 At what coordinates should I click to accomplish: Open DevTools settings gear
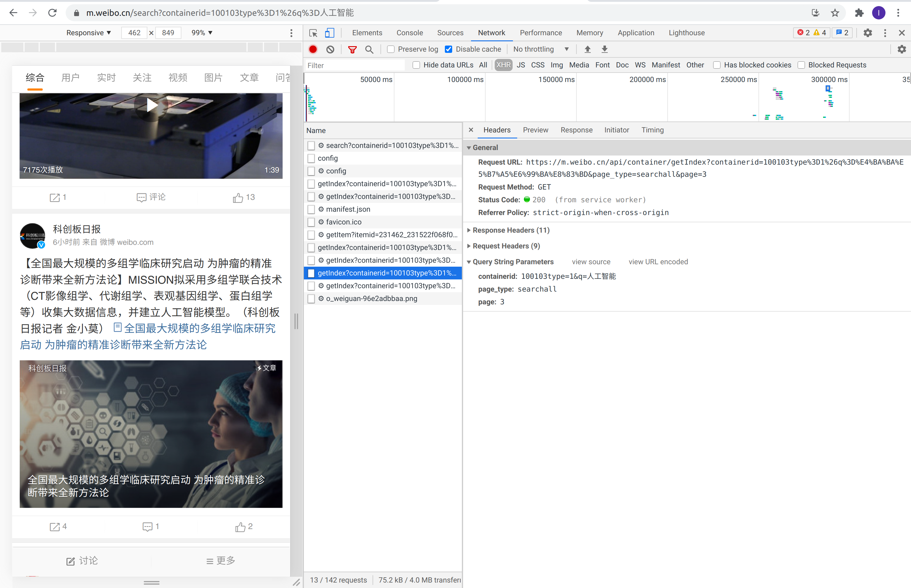pyautogui.click(x=868, y=33)
